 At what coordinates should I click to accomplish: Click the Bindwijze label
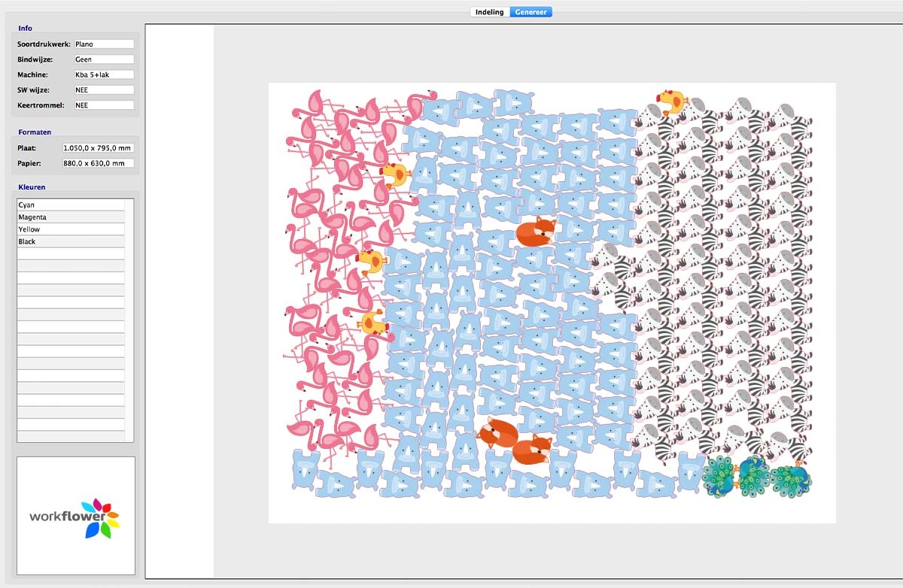[35, 59]
